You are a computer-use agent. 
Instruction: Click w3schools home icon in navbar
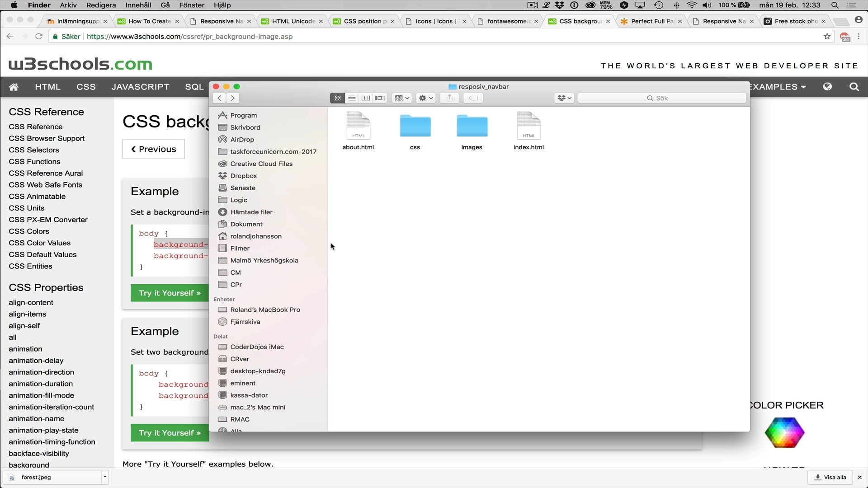click(14, 87)
